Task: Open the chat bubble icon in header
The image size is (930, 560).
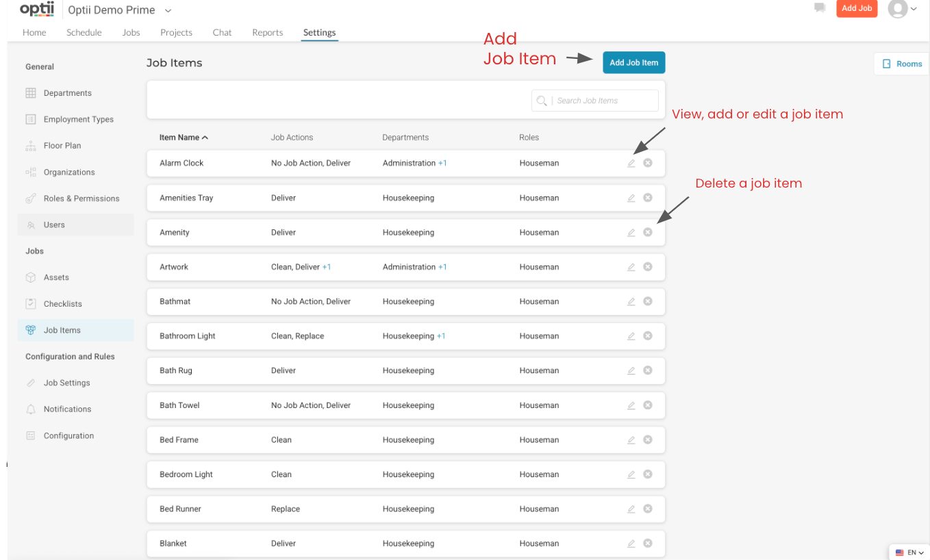Action: (x=820, y=8)
